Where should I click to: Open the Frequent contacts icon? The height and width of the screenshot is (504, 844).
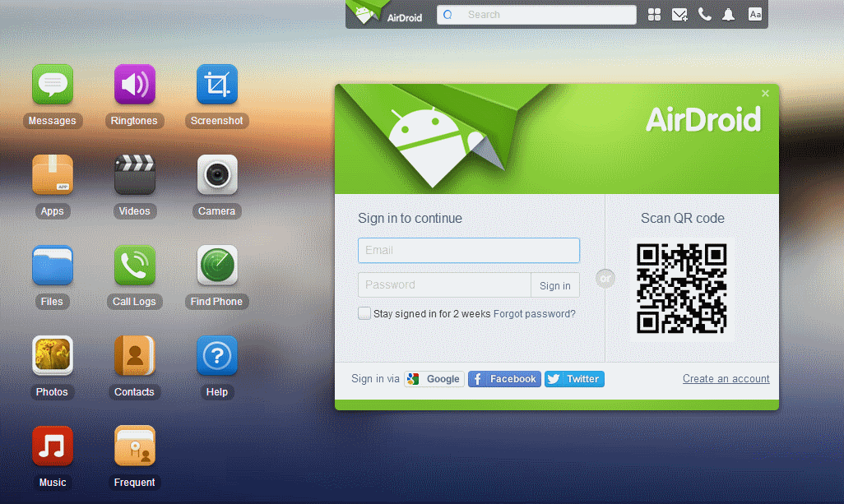135,446
